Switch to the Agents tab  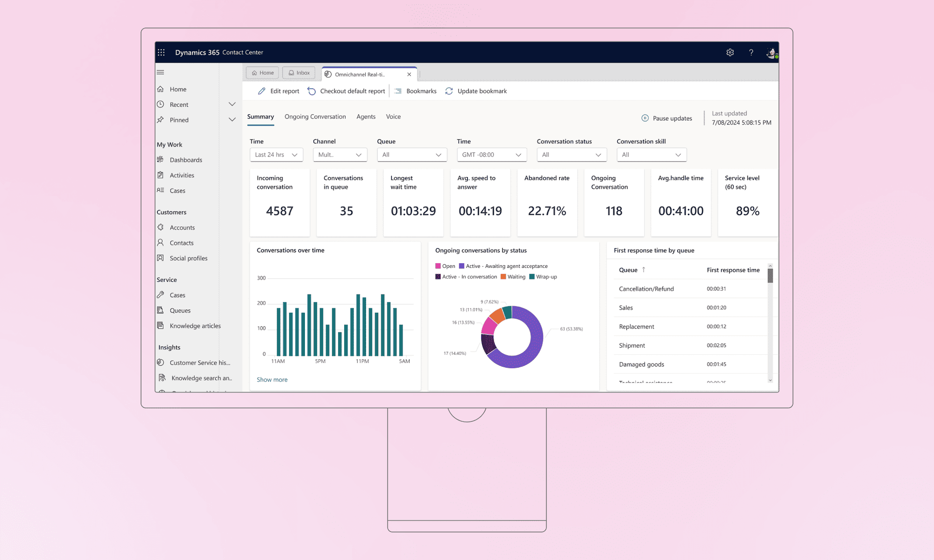tap(366, 117)
